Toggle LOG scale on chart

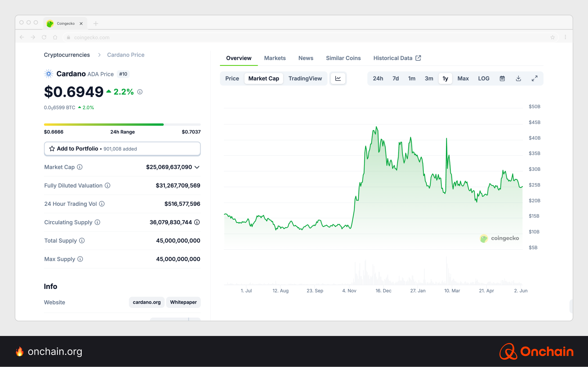click(x=484, y=78)
